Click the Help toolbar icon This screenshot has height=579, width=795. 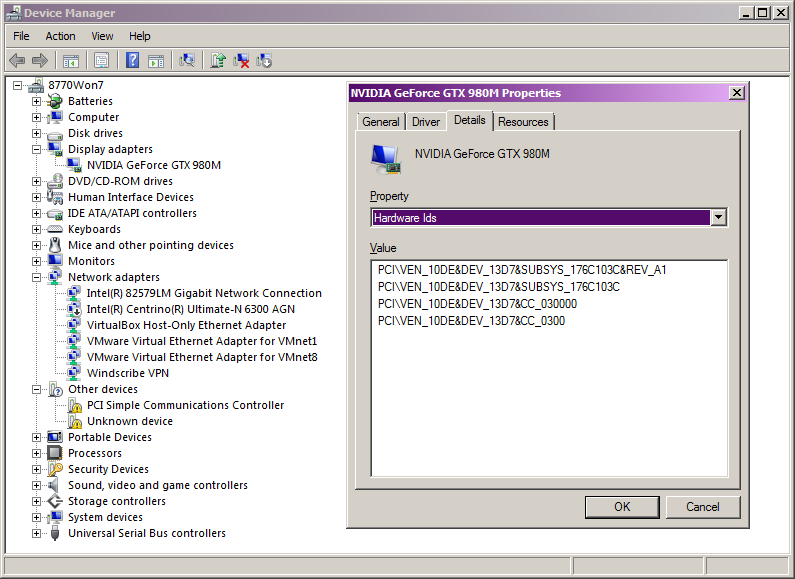132,61
